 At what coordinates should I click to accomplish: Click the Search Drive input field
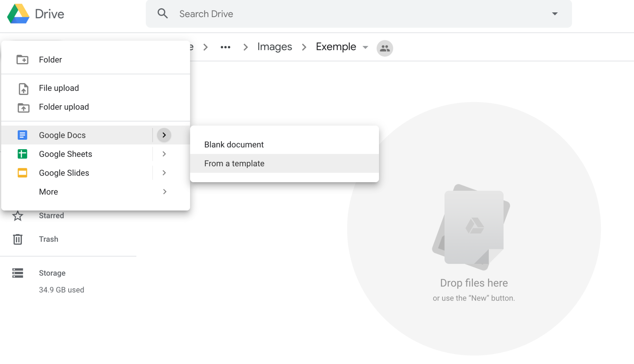(358, 14)
